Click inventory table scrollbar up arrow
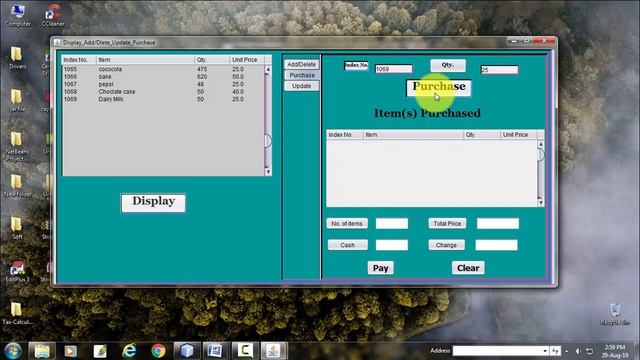Image resolution: width=640 pixels, height=360 pixels. (x=268, y=69)
